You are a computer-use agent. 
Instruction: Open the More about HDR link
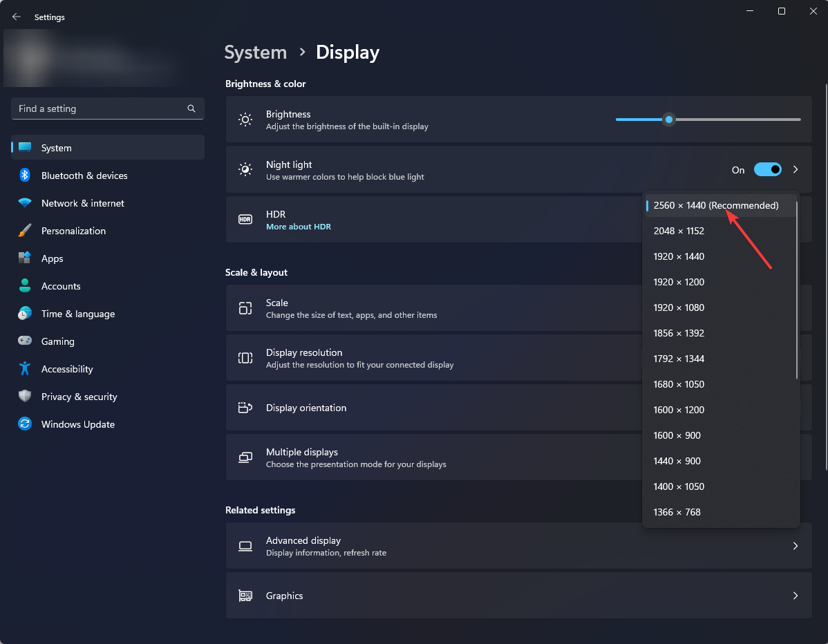click(x=299, y=227)
